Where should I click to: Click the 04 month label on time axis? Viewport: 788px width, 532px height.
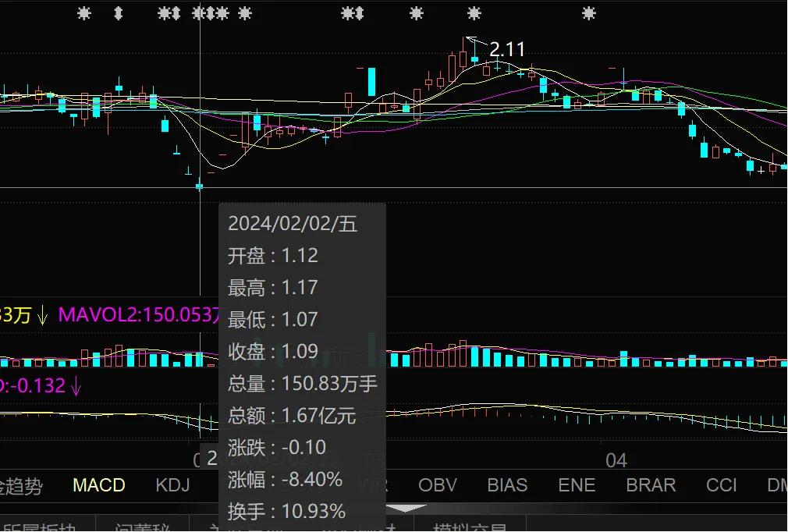616,460
